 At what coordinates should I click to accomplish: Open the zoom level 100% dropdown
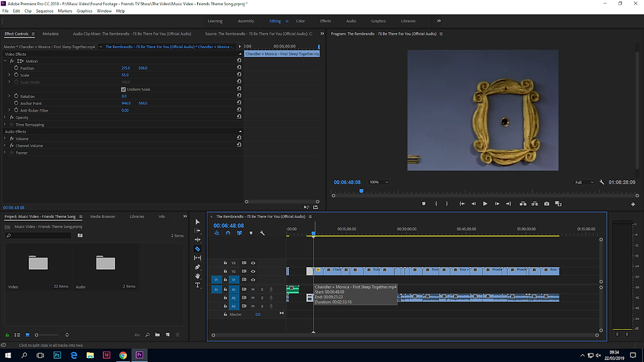tap(379, 182)
